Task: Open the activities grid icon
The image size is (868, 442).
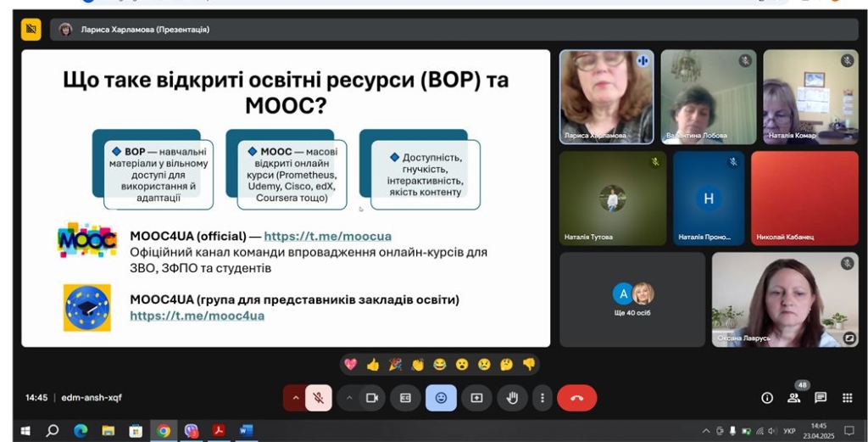Action: pos(847,397)
